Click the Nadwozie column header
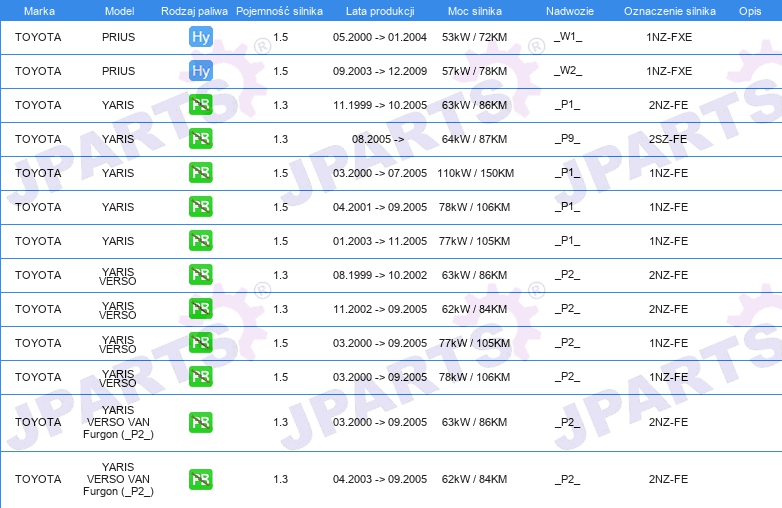This screenshot has height=508, width=782. pos(570,11)
